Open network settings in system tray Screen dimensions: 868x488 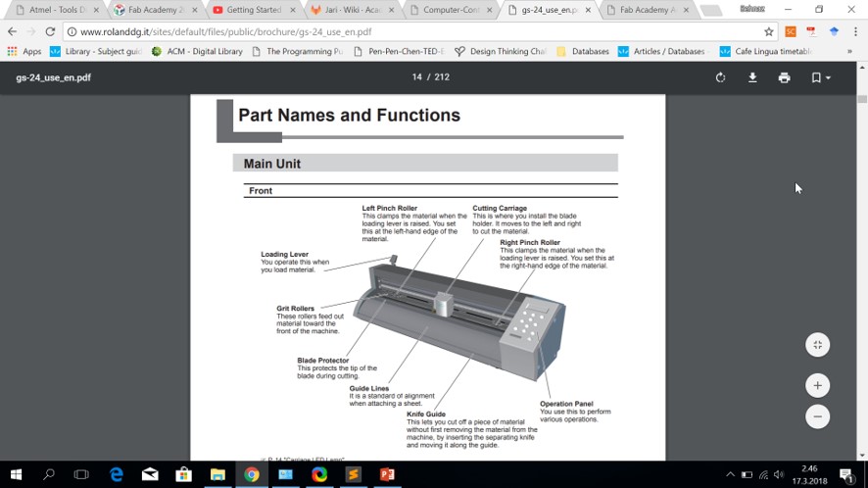point(763,474)
